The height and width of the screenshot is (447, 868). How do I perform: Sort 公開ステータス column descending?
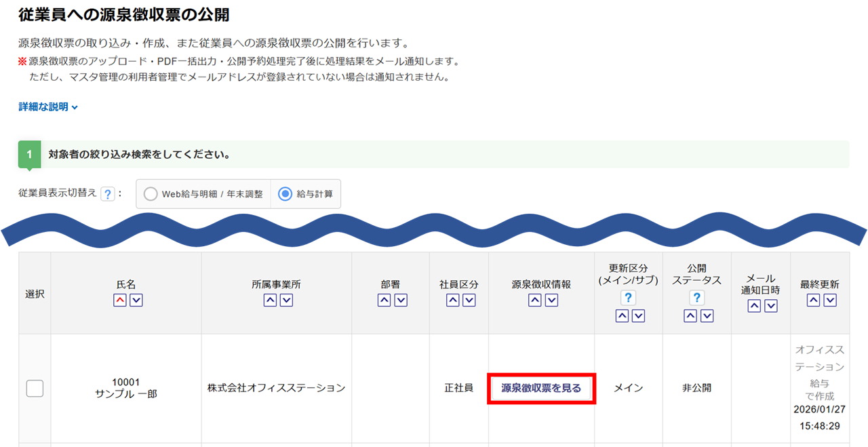point(707,315)
